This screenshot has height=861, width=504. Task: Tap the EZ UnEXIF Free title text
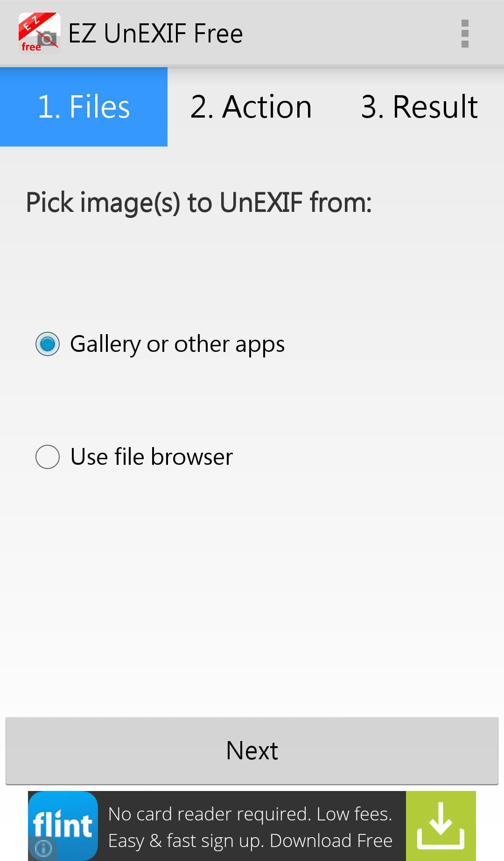(155, 34)
